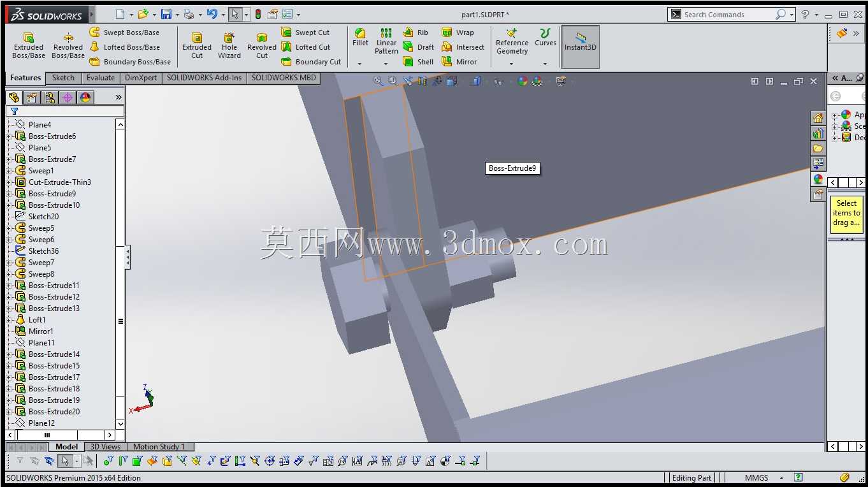
Task: Toggle the Select arrow tool in title bar
Action: pyautogui.click(x=235, y=14)
